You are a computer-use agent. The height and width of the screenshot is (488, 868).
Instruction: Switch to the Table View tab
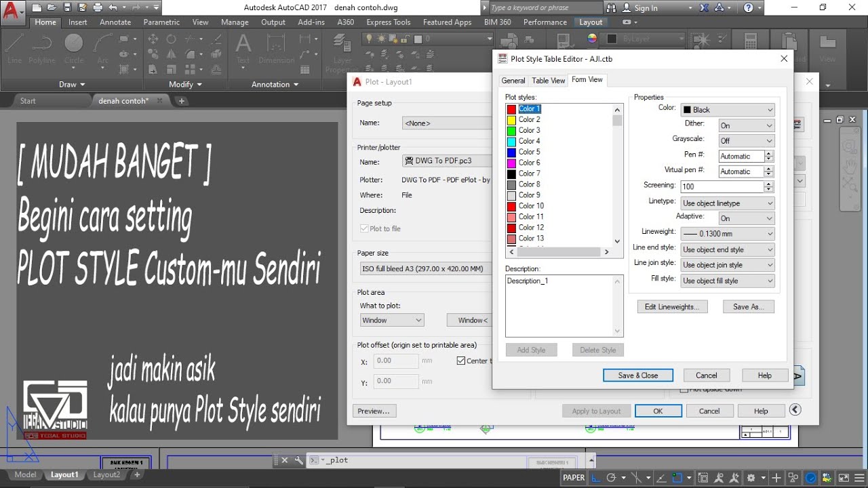(549, 81)
